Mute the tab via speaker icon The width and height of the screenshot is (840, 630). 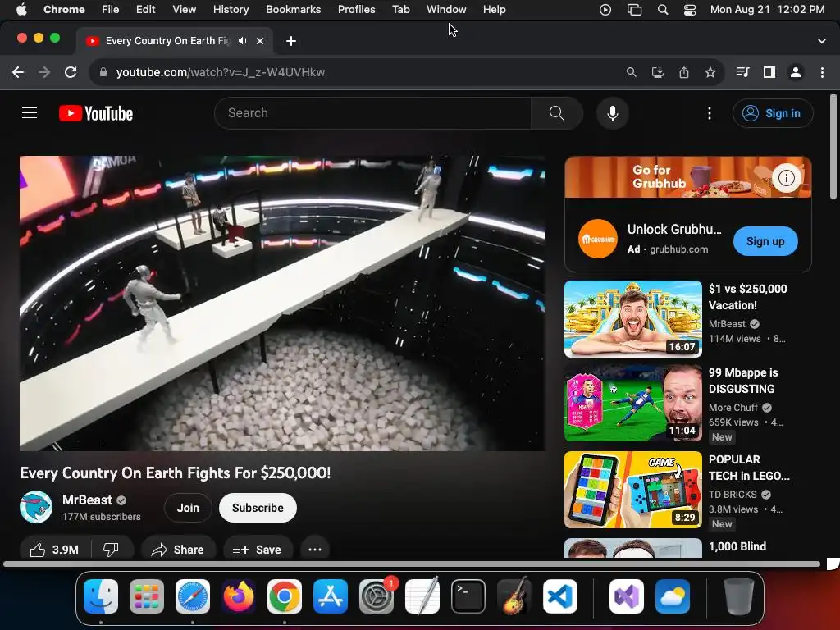[243, 41]
